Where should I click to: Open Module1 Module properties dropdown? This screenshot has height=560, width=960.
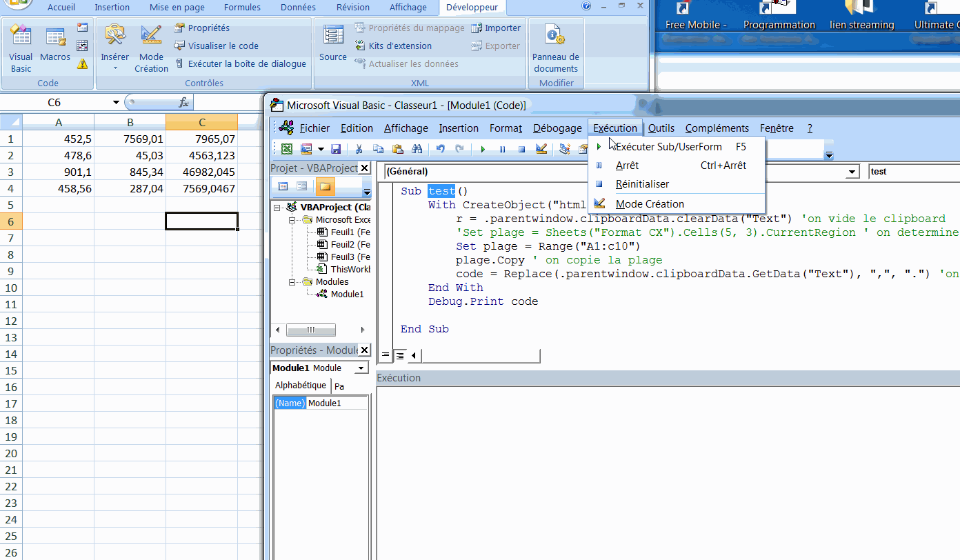(x=361, y=368)
